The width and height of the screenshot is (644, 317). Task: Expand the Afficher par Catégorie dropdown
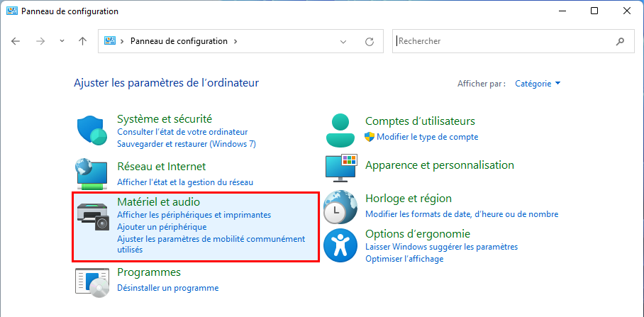(538, 84)
